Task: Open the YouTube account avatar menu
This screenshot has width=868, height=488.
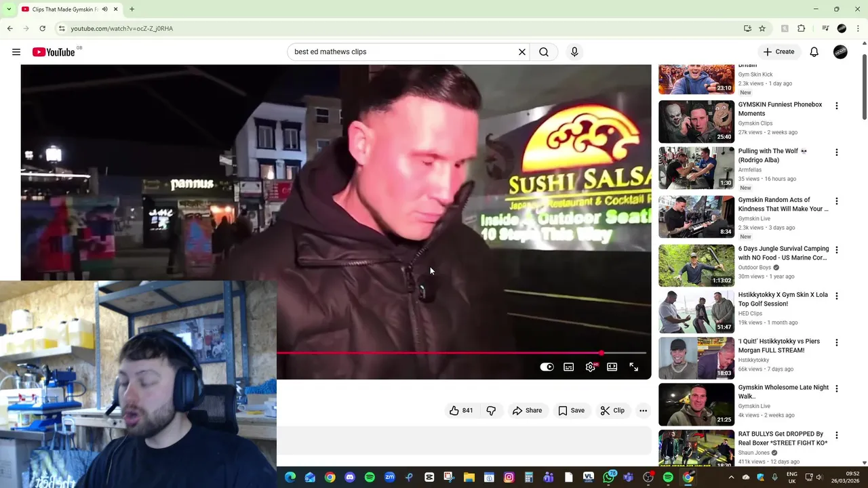Action: pos(840,52)
